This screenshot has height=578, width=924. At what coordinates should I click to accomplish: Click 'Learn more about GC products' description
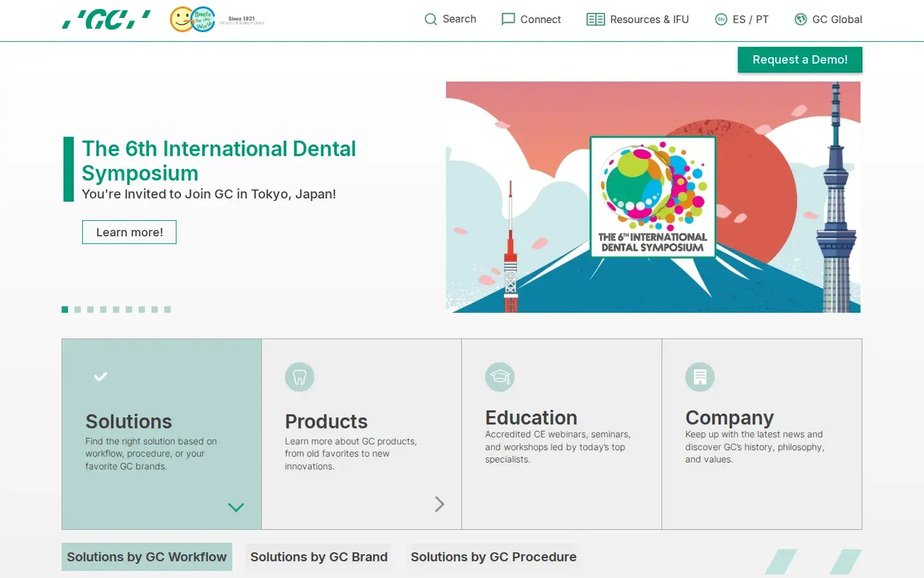[351, 453]
